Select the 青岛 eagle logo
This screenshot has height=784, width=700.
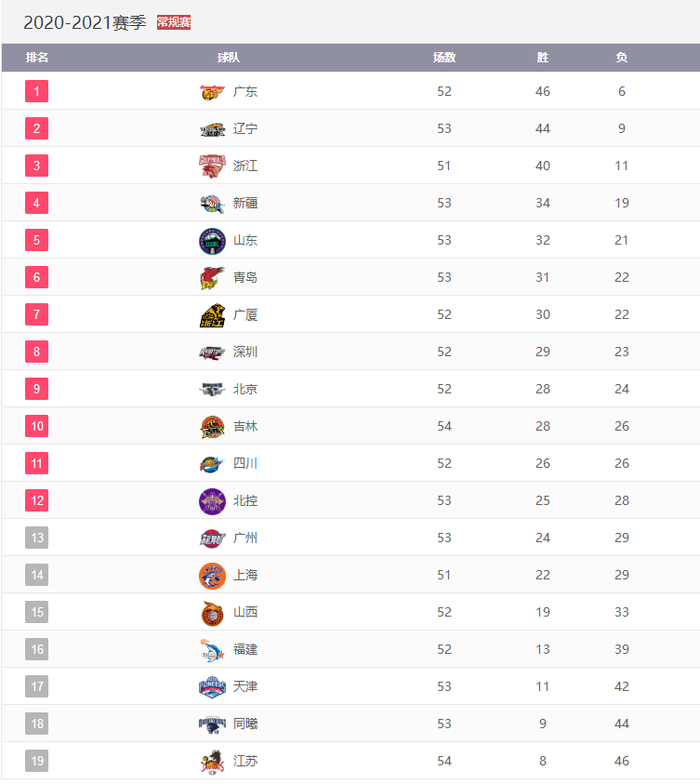212,277
